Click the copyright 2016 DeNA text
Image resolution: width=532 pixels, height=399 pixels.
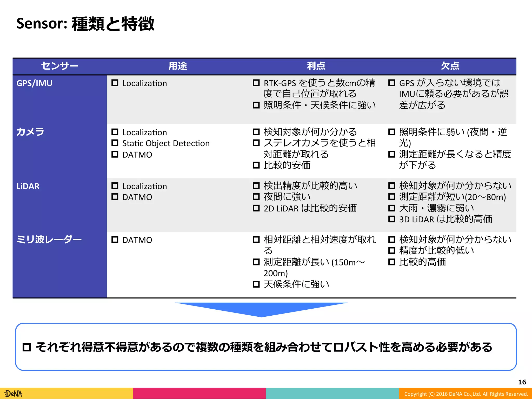click(x=466, y=394)
